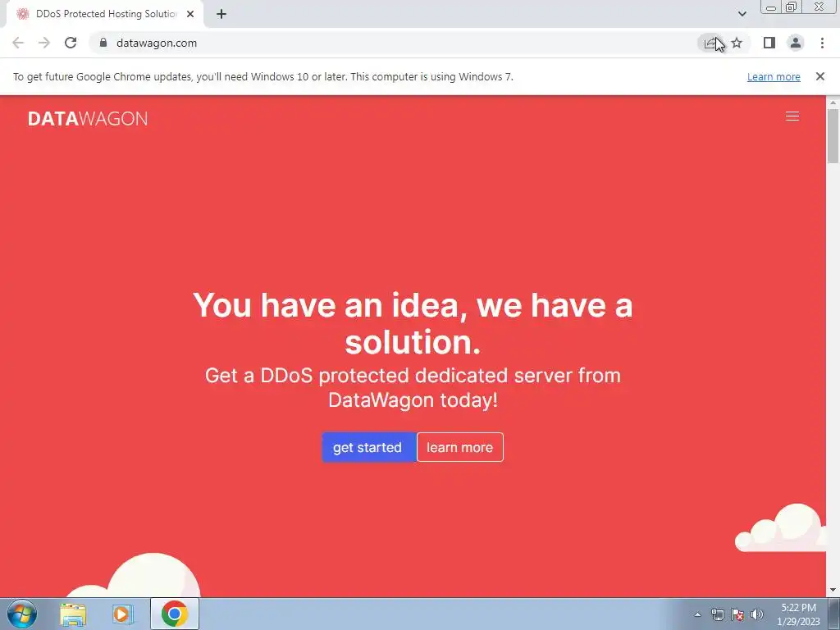Click Chrome icon in taskbar
840x630 pixels.
174,614
